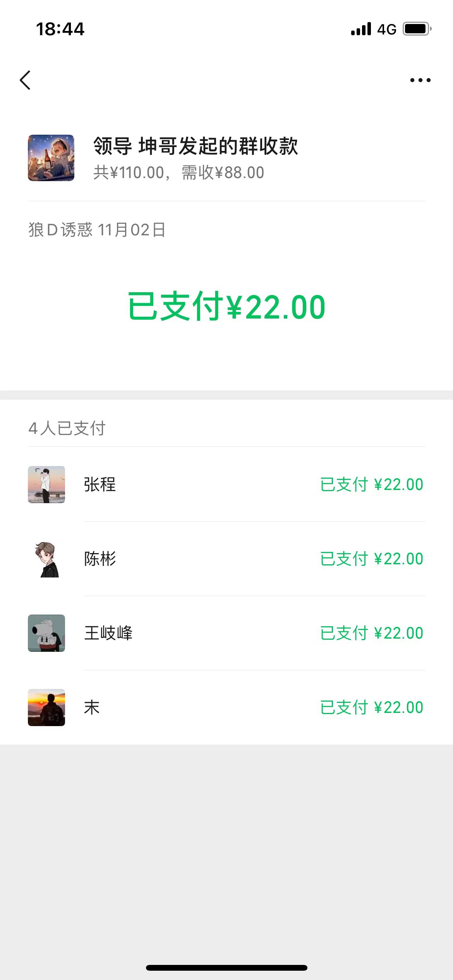
Task: Tap the 4人已支付 section header
Action: [67, 428]
